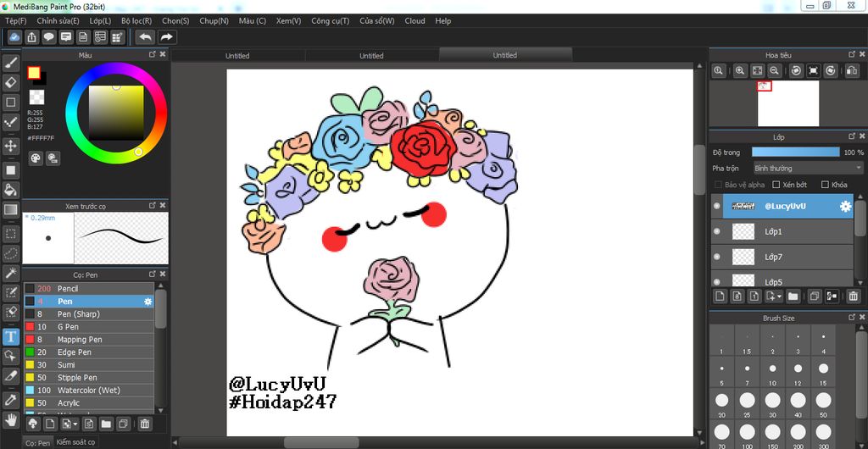Viewport: 868px width, 449px height.
Task: Open color palette icon under color values
Action: pos(36,158)
